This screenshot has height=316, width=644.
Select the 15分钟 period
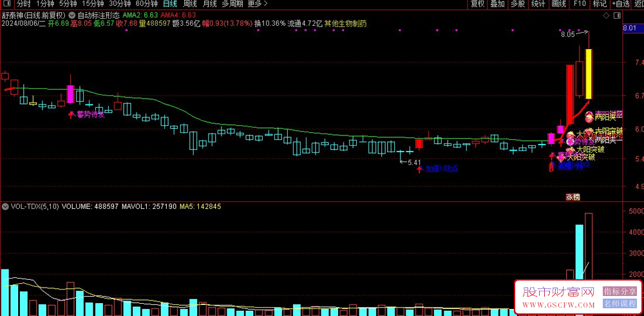[x=92, y=4]
